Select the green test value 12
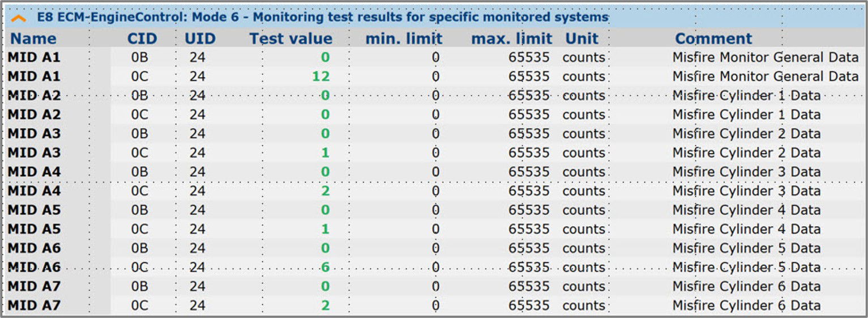868x318 pixels. [x=320, y=77]
